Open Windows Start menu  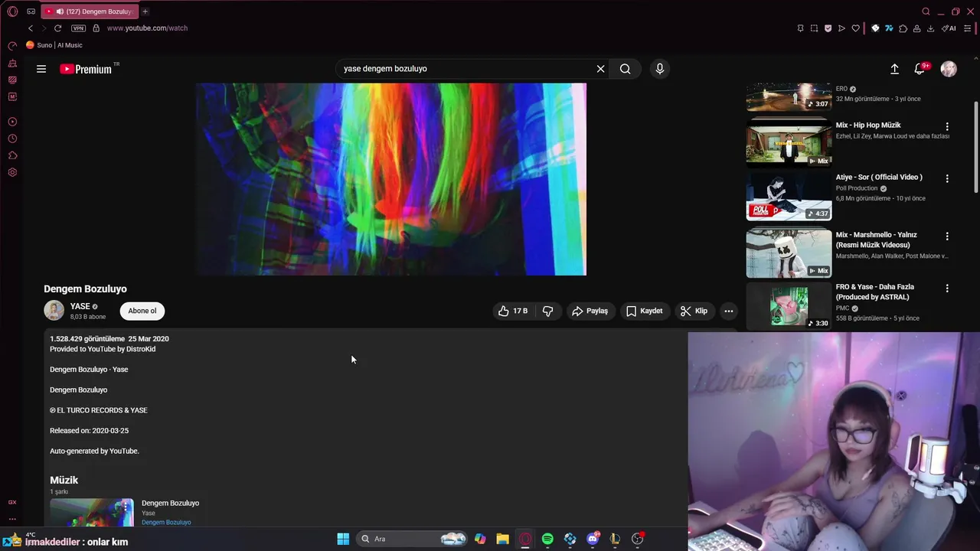tap(343, 539)
